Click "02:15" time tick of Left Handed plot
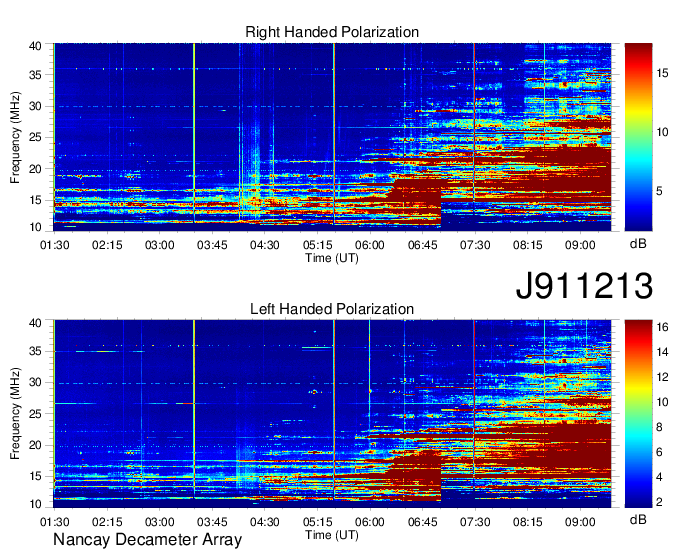 (x=107, y=522)
